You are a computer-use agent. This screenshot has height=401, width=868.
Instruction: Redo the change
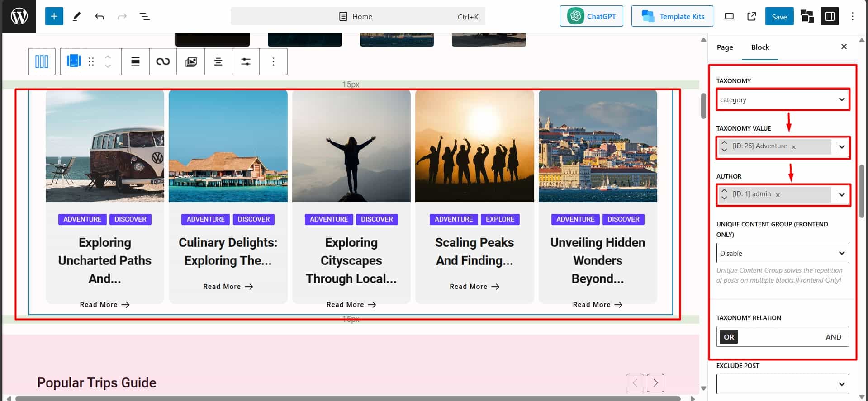coord(122,16)
